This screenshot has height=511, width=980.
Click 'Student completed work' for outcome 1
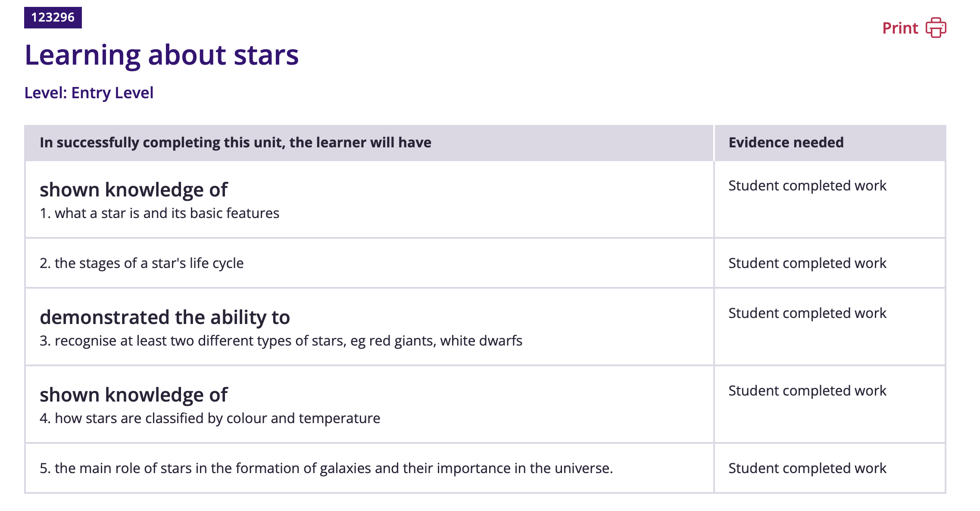click(x=807, y=186)
